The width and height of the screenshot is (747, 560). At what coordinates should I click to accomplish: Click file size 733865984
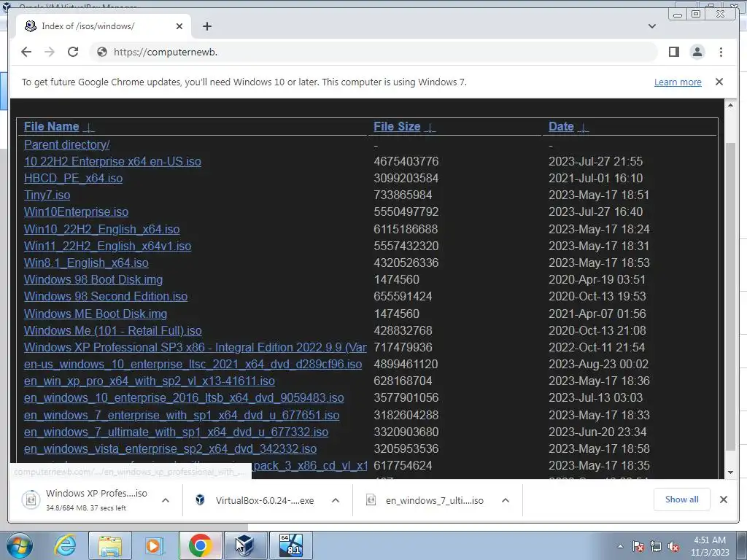(x=403, y=195)
